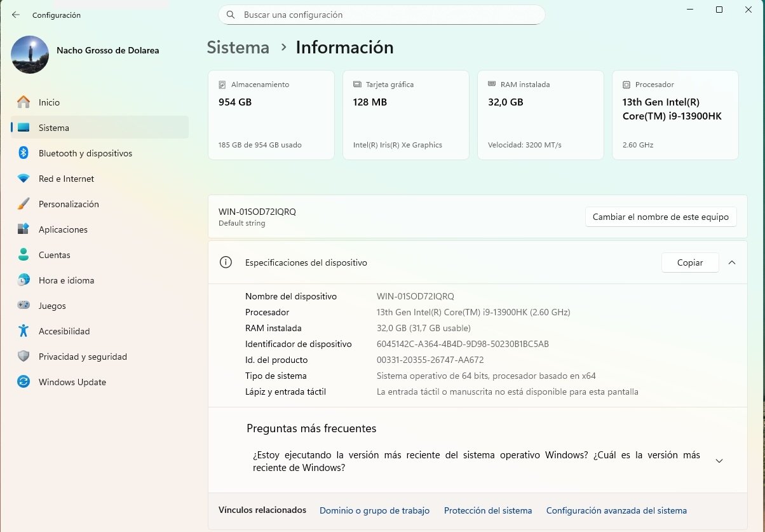Click the Almacenamiento storage card

[271, 114]
